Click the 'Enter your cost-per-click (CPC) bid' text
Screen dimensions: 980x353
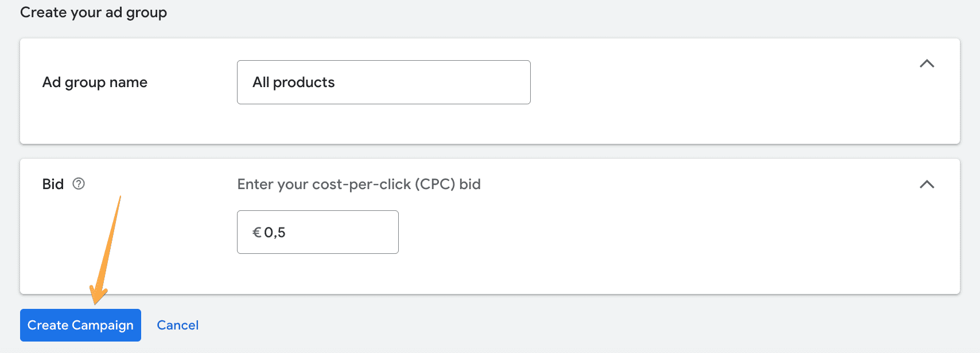pos(359,185)
